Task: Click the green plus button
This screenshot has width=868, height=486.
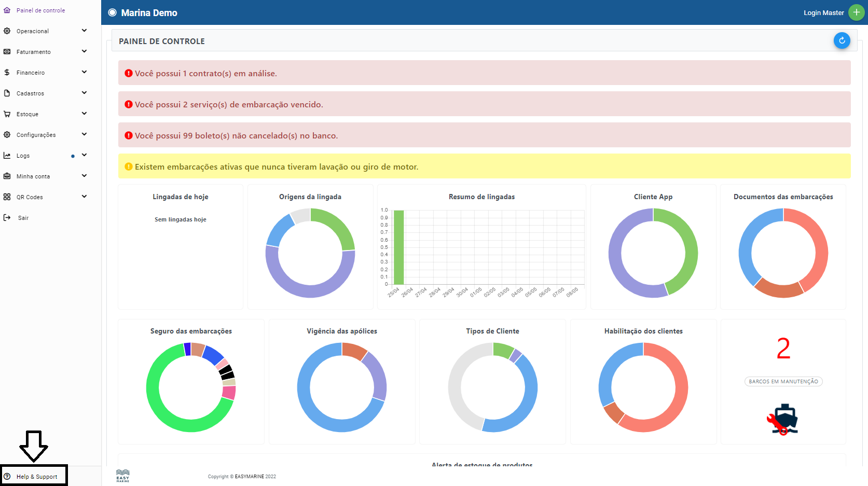Action: tap(856, 12)
